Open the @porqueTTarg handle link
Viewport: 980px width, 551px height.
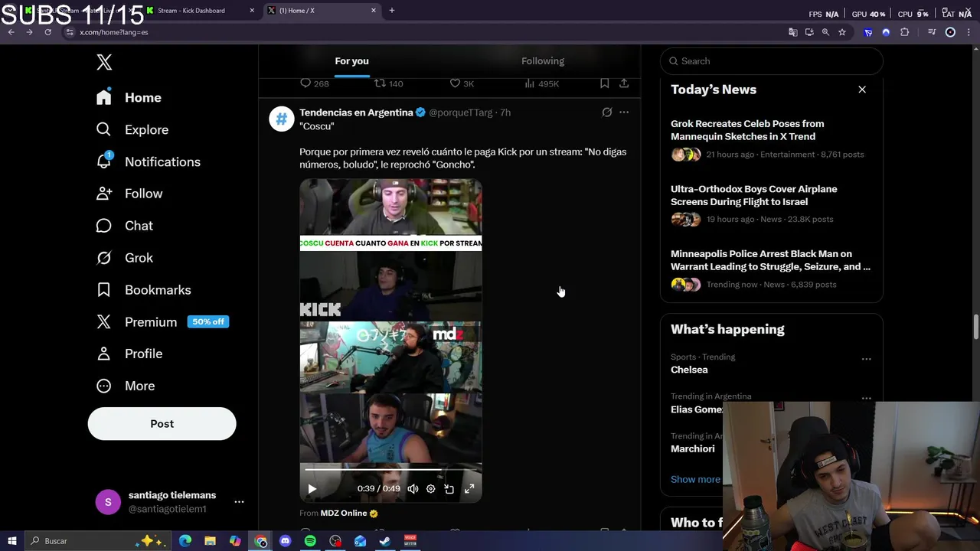[x=461, y=112]
